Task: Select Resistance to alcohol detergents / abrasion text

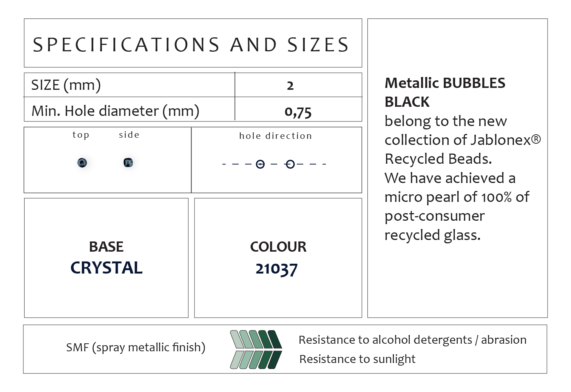Action: (x=412, y=340)
